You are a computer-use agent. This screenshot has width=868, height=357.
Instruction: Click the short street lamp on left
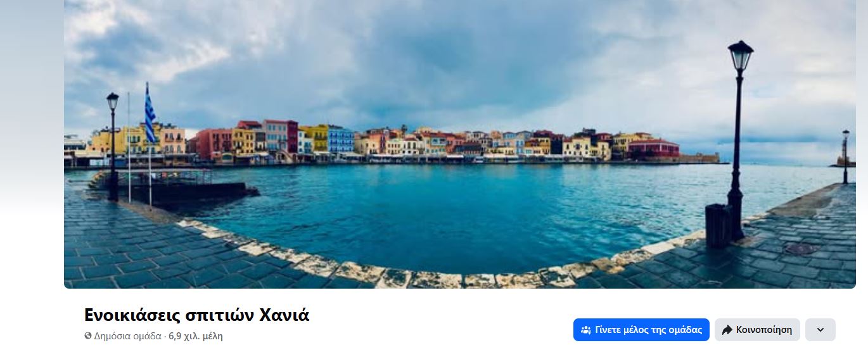(113, 147)
